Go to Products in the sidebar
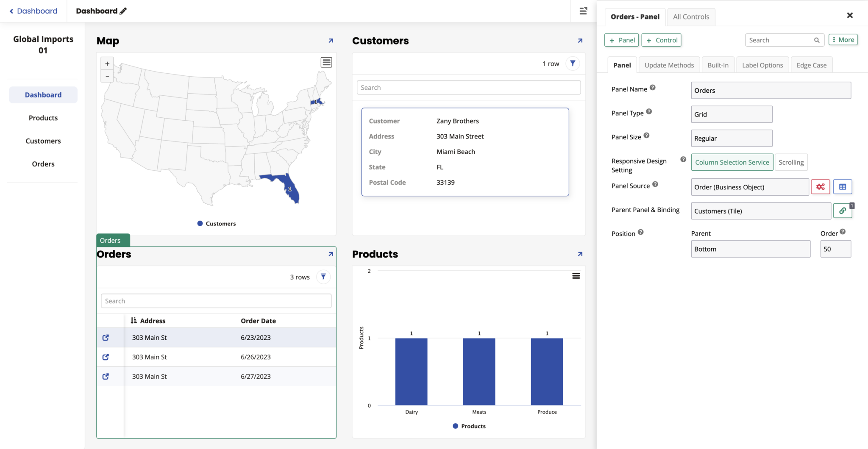Image resolution: width=868 pixels, height=449 pixels. coord(43,118)
